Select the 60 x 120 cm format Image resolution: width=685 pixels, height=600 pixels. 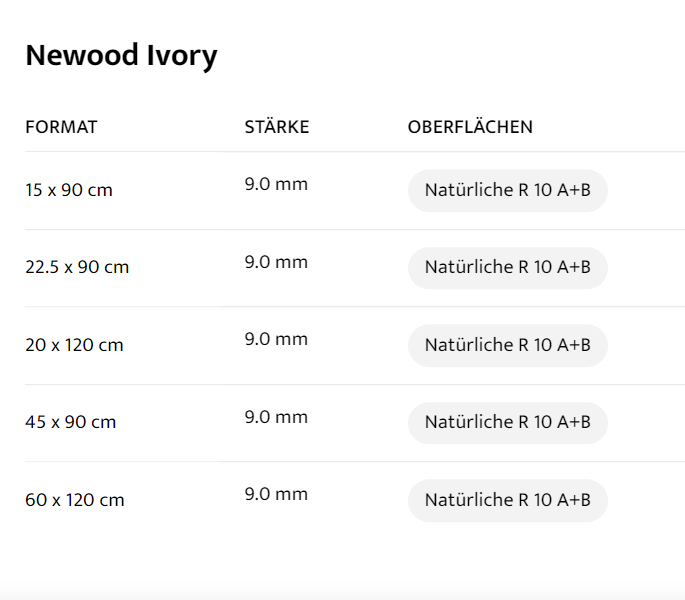tap(75, 500)
